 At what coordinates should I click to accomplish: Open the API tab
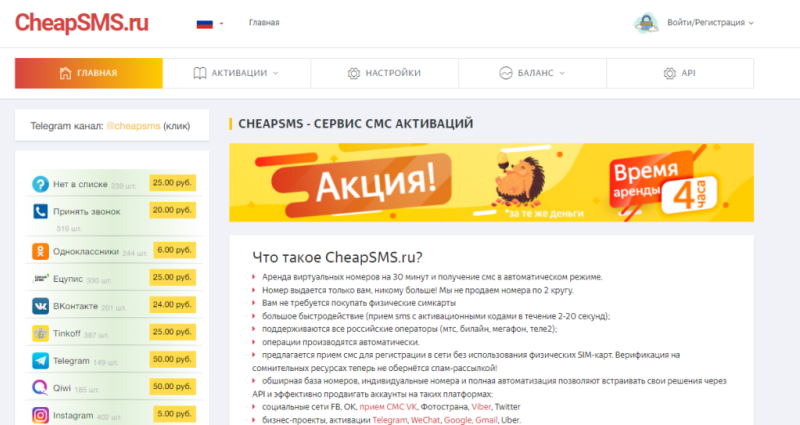click(680, 73)
